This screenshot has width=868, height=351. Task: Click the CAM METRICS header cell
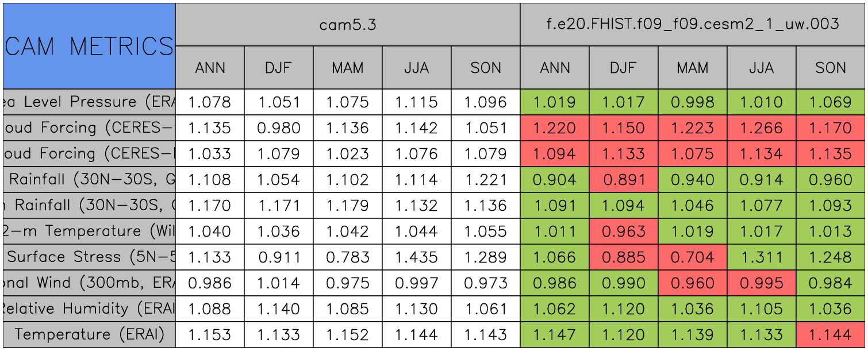[x=89, y=46]
